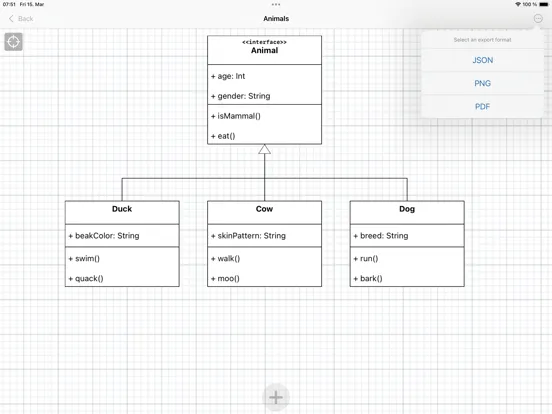Click the '+ breed: String' attribute
Viewport: 552px width, 414px height.
(381, 236)
